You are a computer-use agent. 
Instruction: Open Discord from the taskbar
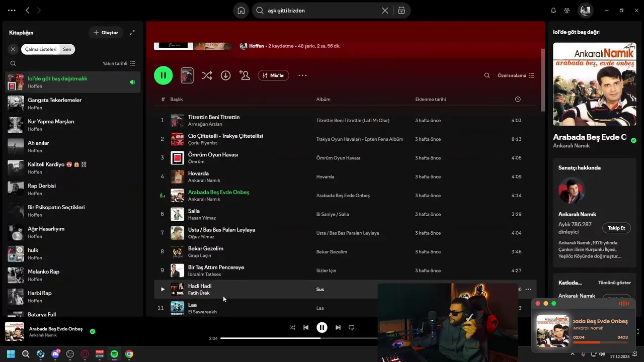click(x=55, y=354)
